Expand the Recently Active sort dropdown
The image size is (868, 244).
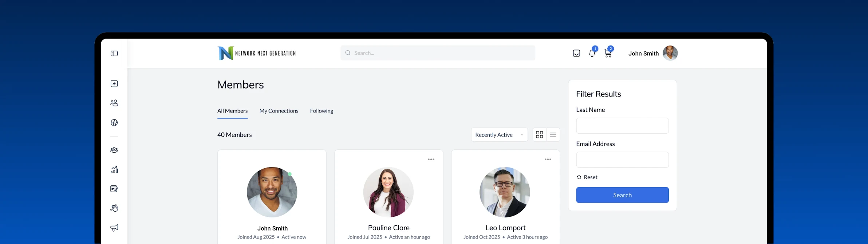499,135
